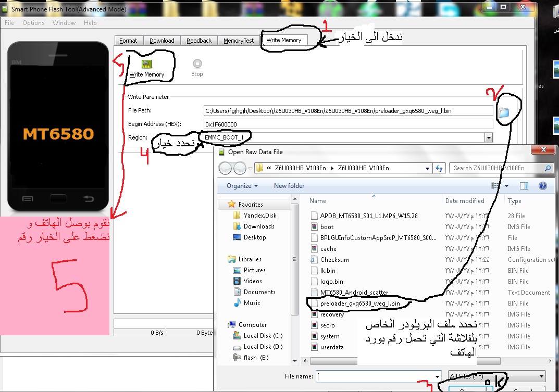Image resolution: width=559 pixels, height=392 pixels.
Task: Expand the File name history dropdown
Action: [x=437, y=376]
